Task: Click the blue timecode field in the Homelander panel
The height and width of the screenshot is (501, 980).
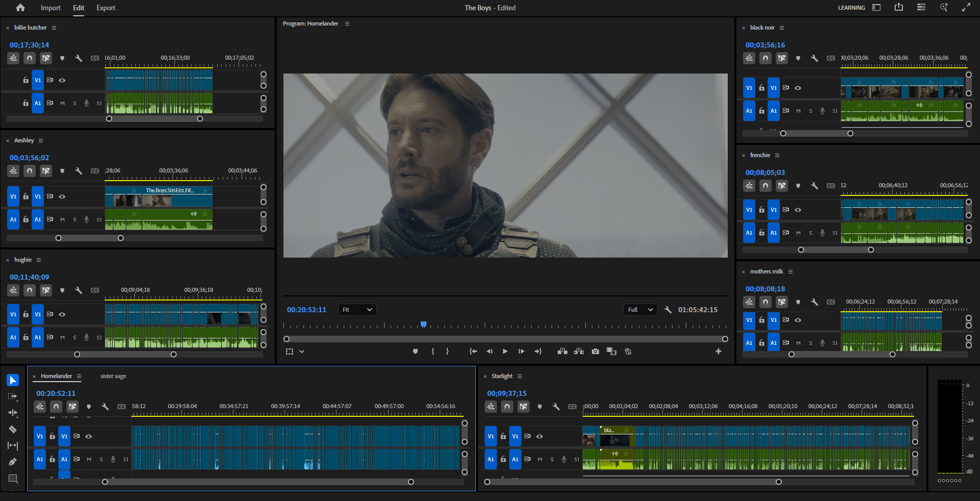Action: (x=55, y=393)
